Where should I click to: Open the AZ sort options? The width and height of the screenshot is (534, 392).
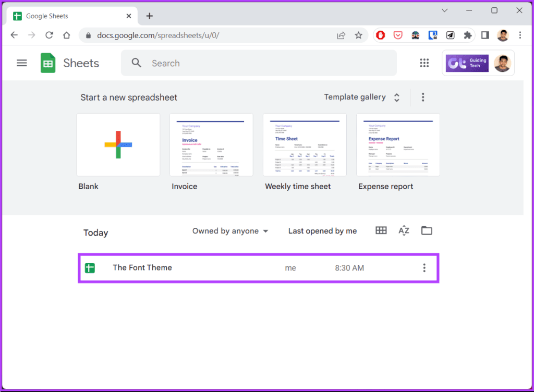(404, 231)
